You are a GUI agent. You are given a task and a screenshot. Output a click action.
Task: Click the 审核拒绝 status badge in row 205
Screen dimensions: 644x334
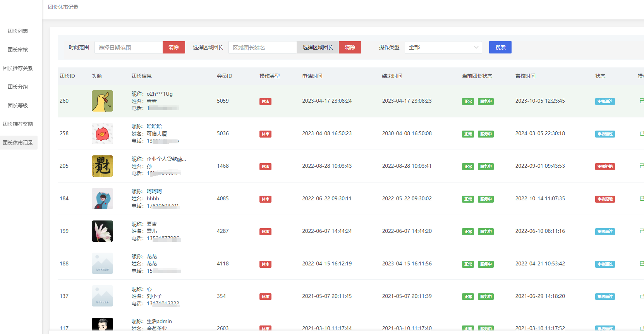pos(605,167)
